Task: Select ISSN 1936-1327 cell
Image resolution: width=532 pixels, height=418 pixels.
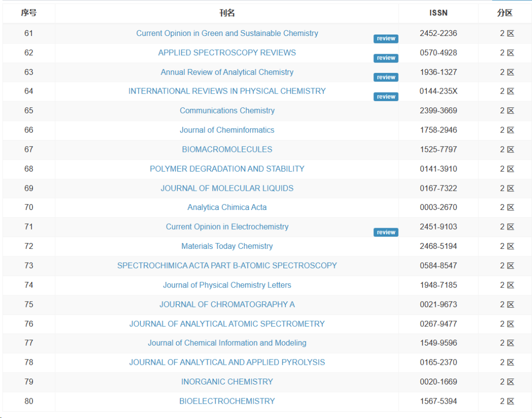Action: click(x=438, y=72)
